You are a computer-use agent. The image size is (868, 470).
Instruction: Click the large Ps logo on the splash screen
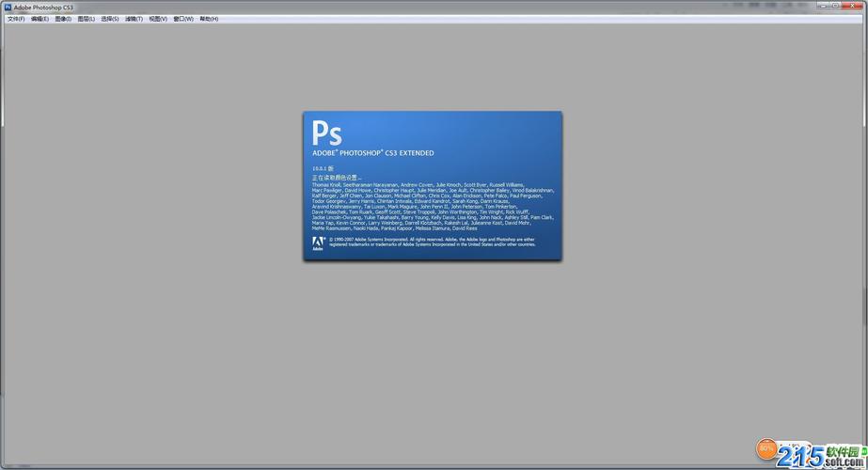point(326,133)
